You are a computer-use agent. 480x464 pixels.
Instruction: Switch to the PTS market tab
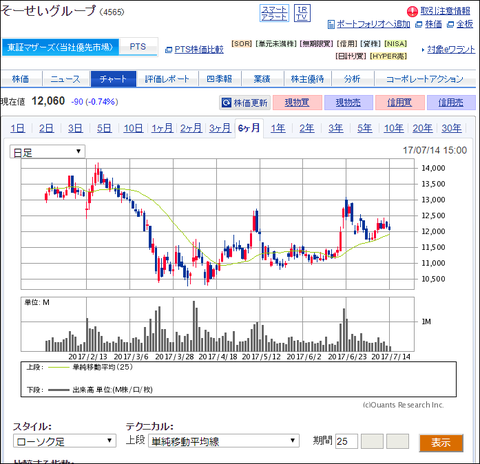138,47
